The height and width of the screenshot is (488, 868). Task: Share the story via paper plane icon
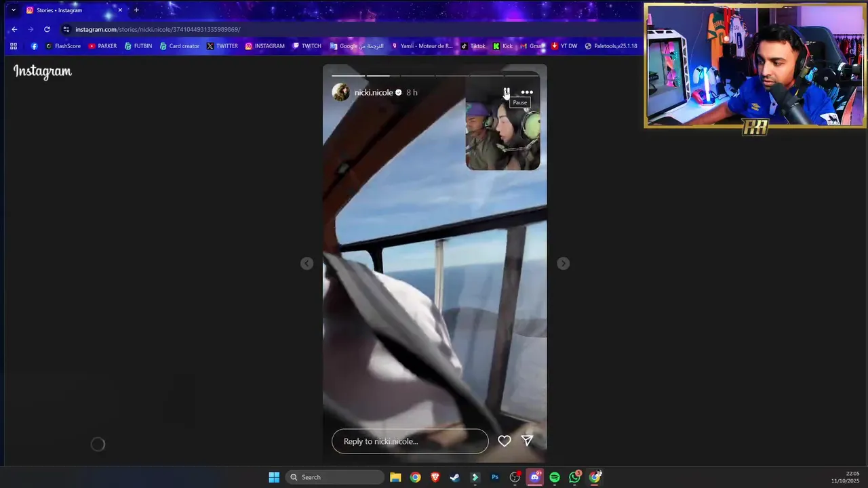527,441
